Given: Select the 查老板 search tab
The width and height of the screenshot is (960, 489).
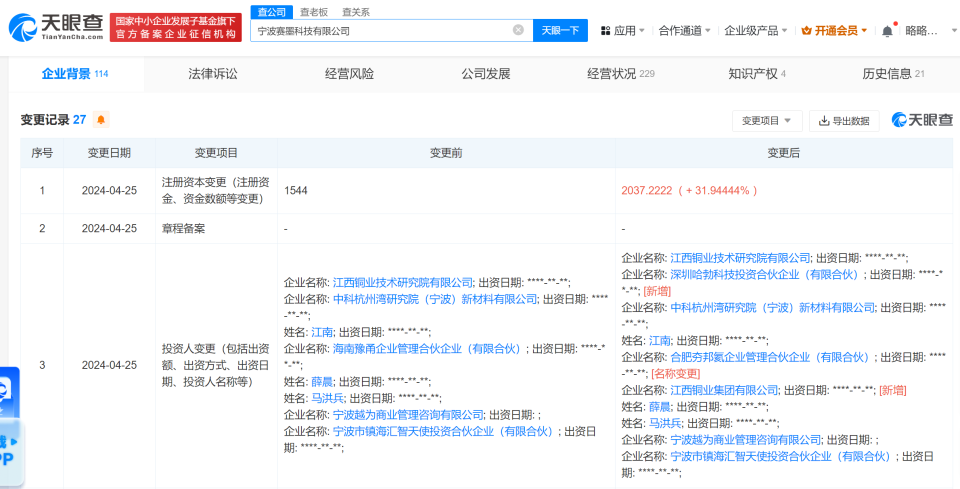Looking at the screenshot, I should tap(313, 12).
